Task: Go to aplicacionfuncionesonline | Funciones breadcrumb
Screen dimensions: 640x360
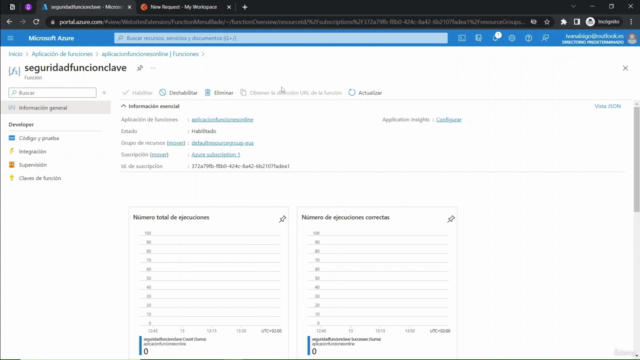Action: (150, 54)
